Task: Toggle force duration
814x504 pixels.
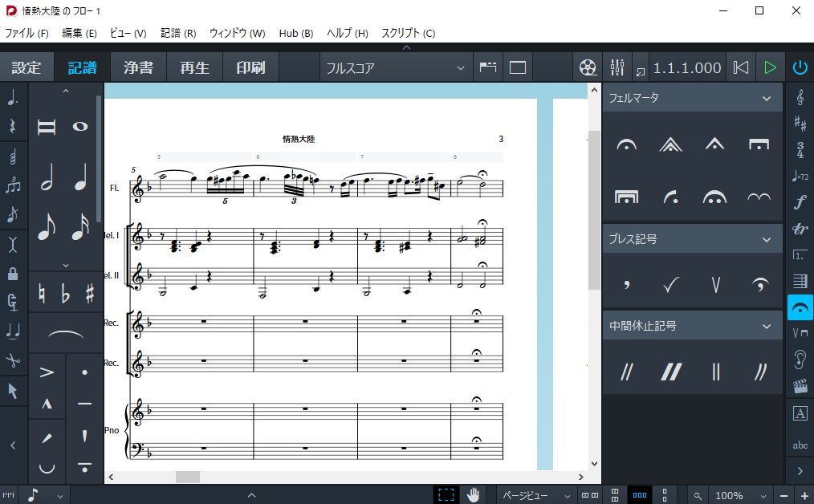Action: pos(13,302)
